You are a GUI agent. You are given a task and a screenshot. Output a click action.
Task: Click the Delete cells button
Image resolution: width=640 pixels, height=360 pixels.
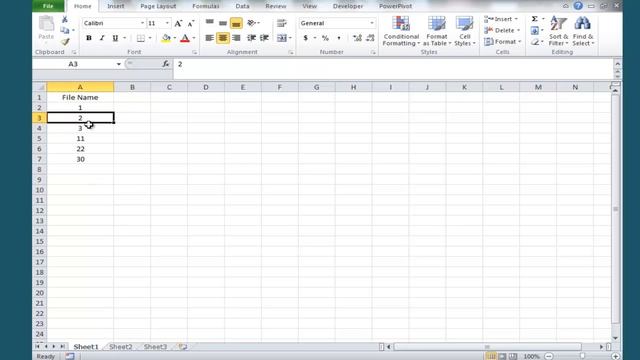pyautogui.click(x=502, y=30)
